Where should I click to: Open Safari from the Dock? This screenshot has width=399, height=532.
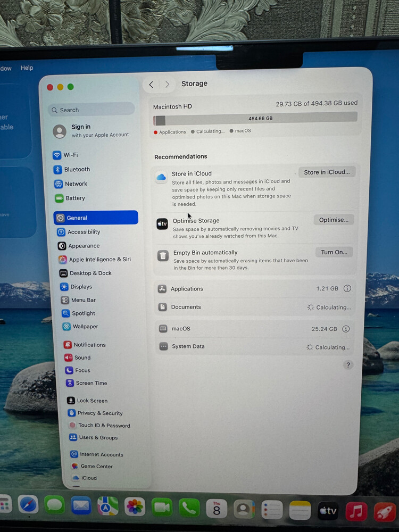28,504
